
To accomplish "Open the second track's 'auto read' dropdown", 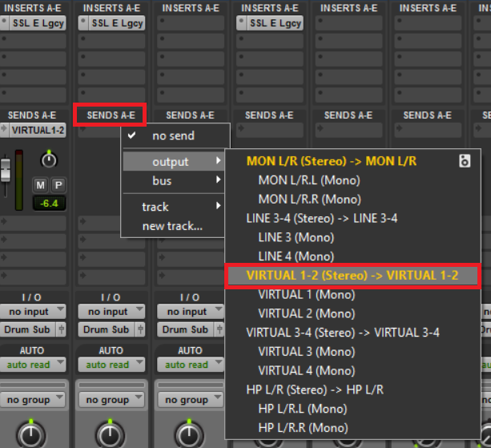I will tap(111, 364).
